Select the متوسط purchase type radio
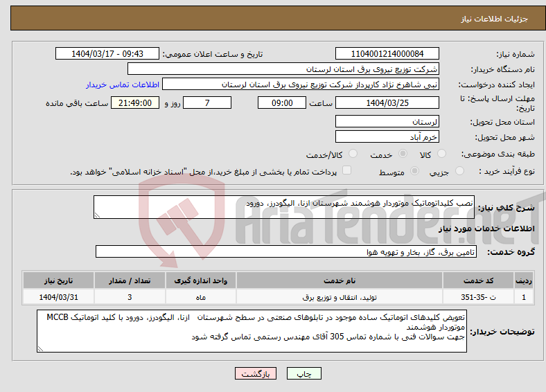The image size is (546, 392). (x=415, y=170)
